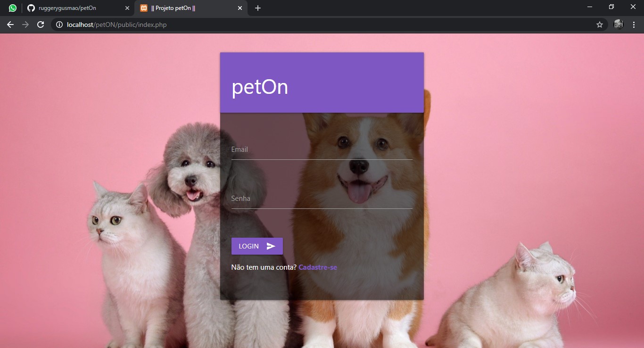Open a new browser tab
Image resolution: width=644 pixels, height=348 pixels.
258,8
